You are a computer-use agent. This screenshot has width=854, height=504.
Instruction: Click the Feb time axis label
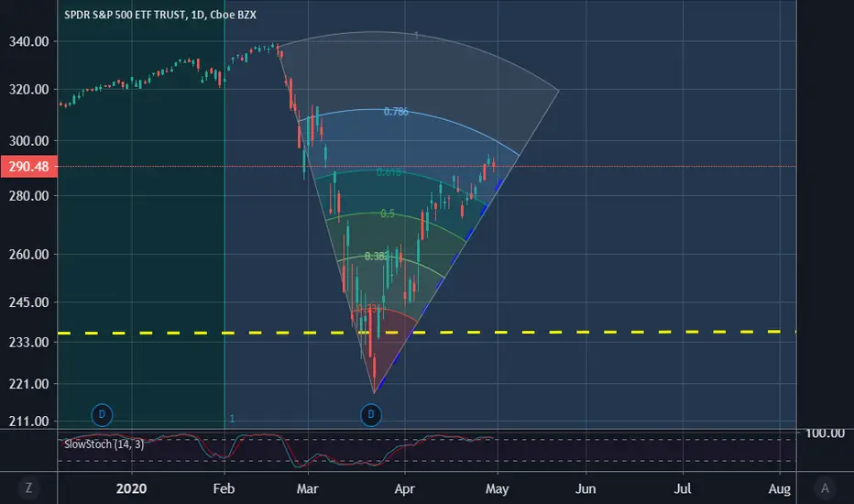(224, 488)
